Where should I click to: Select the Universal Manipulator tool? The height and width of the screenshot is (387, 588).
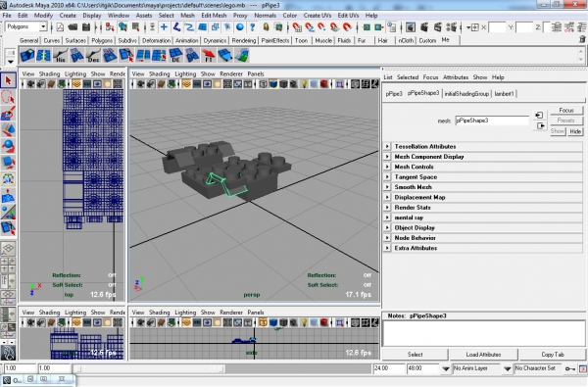(8, 179)
